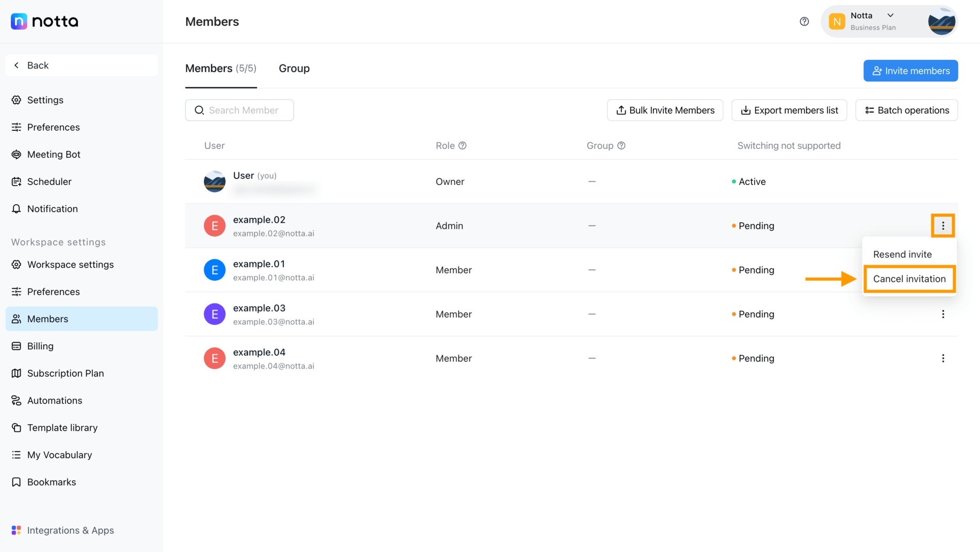980x552 pixels.
Task: Click the Notification bell icon
Action: [17, 209]
